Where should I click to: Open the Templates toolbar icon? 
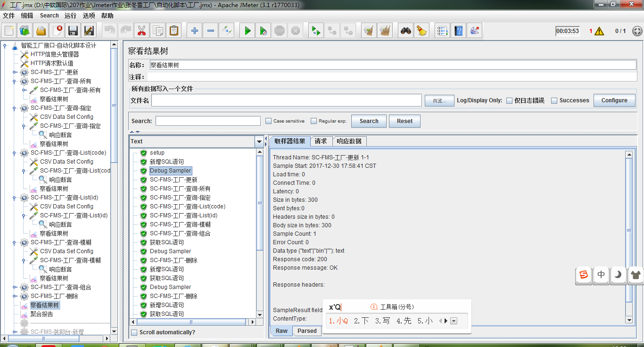point(25,31)
